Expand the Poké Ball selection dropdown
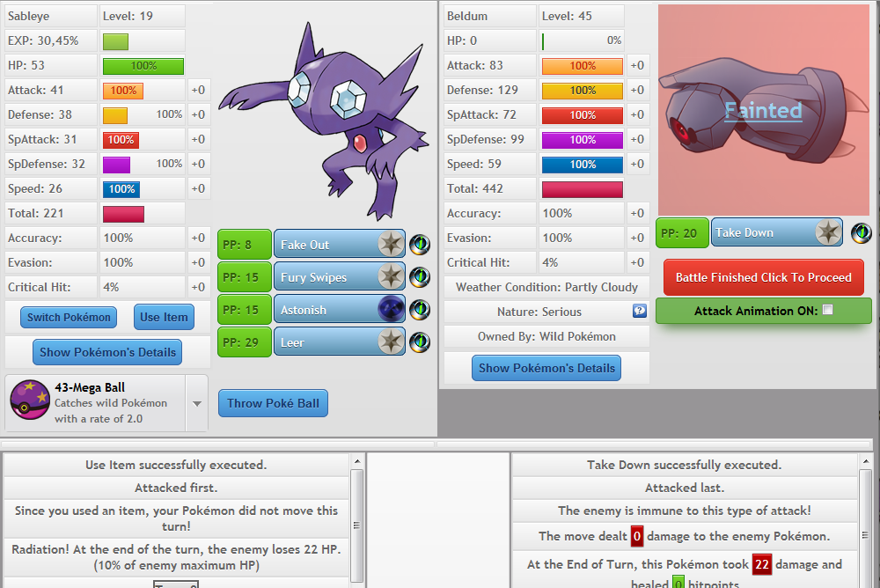The height and width of the screenshot is (588, 880). [x=197, y=403]
